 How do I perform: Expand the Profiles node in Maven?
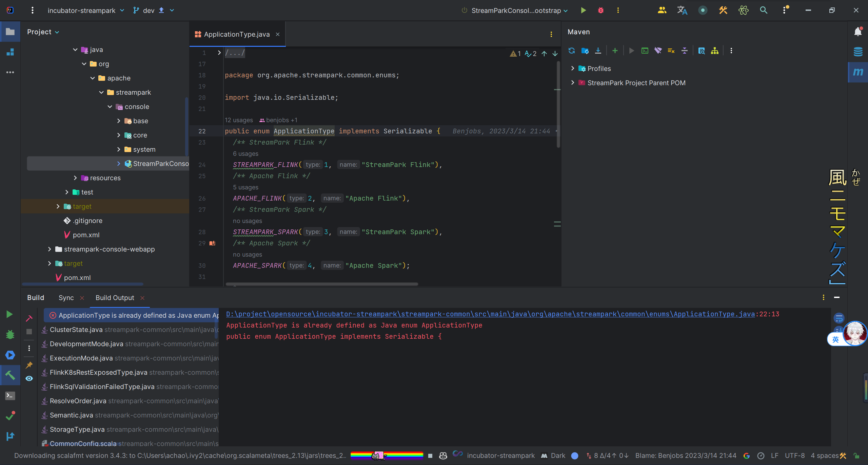tap(573, 69)
